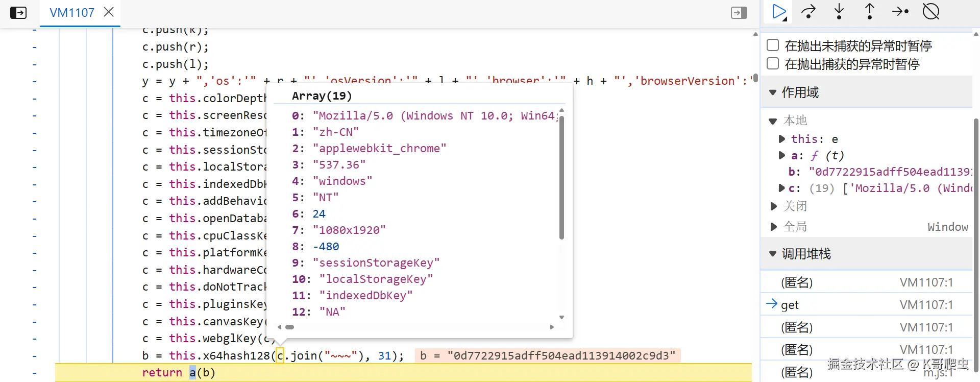This screenshot has width=980, height=382.
Task: Collapse the 本地 local scope
Action: [x=772, y=121]
